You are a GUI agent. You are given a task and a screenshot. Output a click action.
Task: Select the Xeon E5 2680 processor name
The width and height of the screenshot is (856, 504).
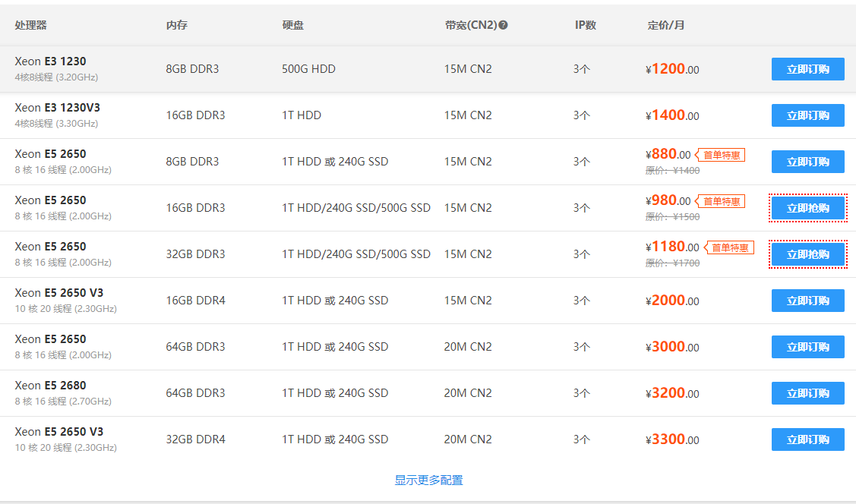50,386
